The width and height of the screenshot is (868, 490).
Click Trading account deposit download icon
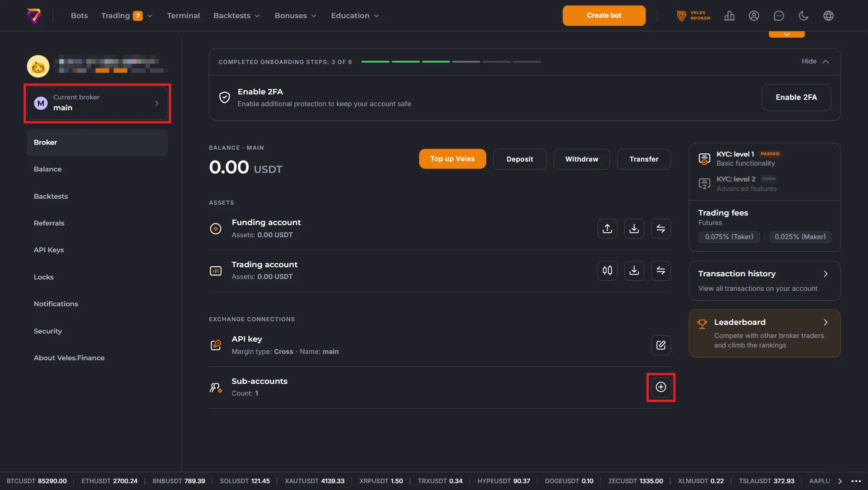pos(634,270)
